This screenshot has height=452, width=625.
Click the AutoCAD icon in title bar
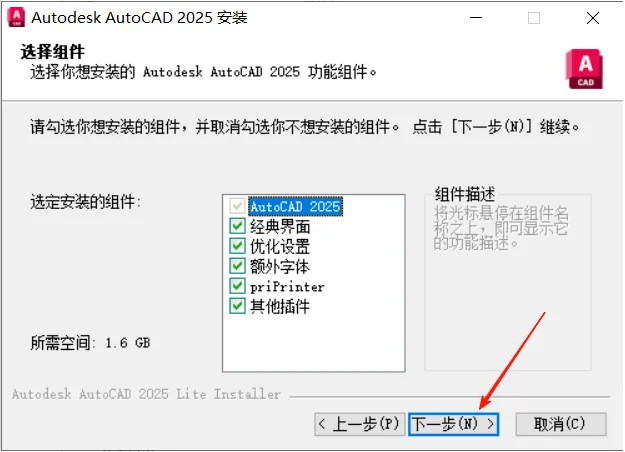(16, 18)
